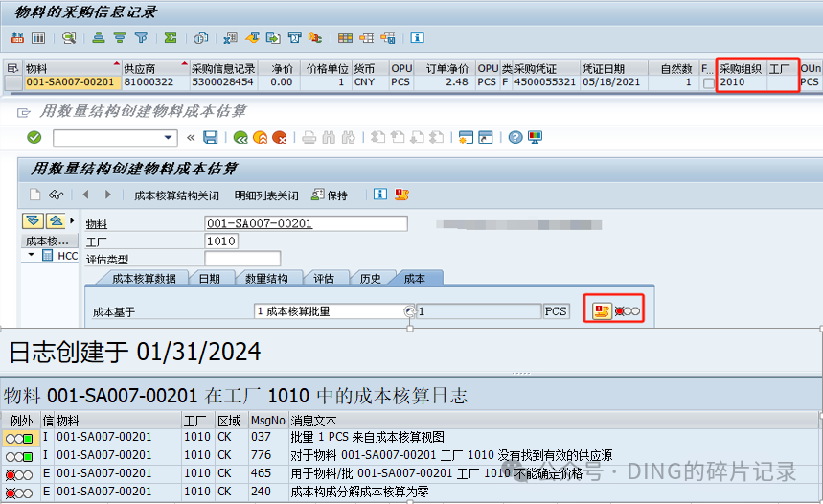Click the costing lot size field showing 1
This screenshot has width=823, height=504.
tap(479, 311)
